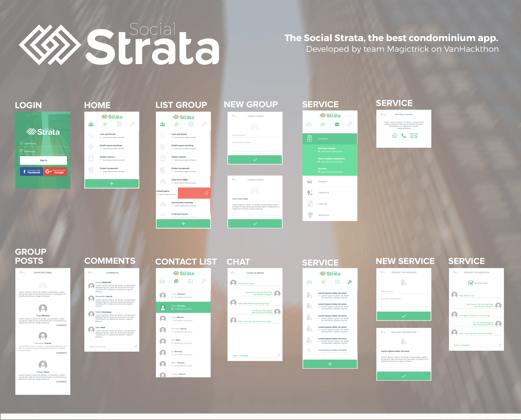Click COMMENT link under Tiago Martins post
The height and width of the screenshot is (420, 521).
[x=61, y=325]
